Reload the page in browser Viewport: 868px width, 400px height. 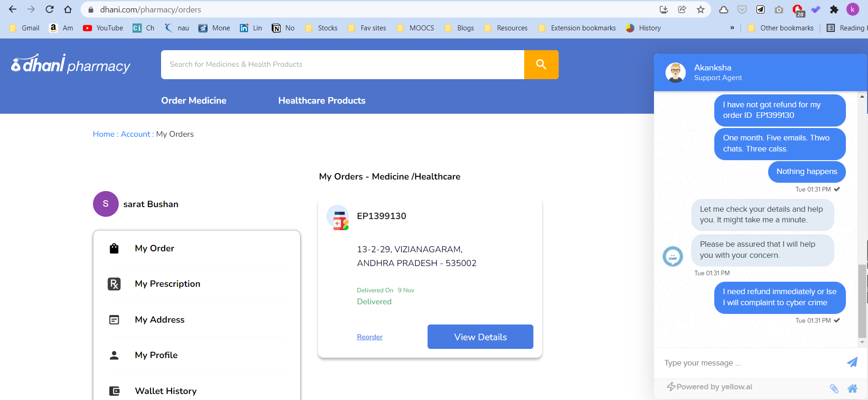[x=50, y=10]
